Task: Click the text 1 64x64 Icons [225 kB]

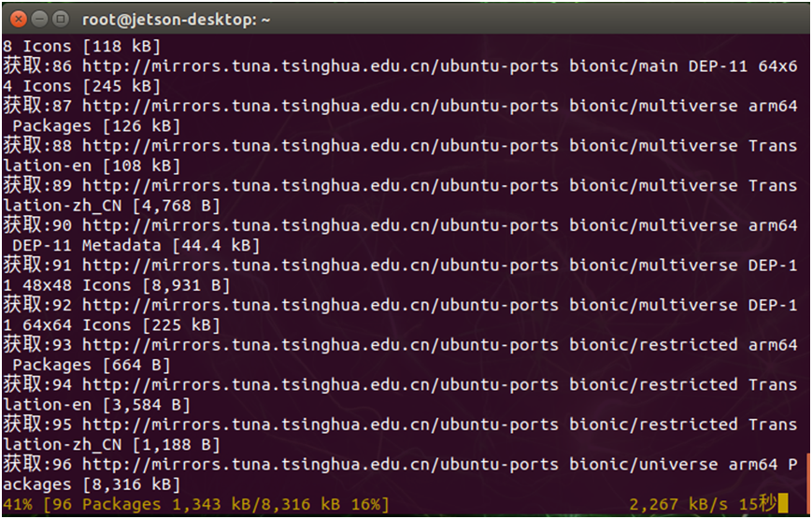Action: click(111, 325)
